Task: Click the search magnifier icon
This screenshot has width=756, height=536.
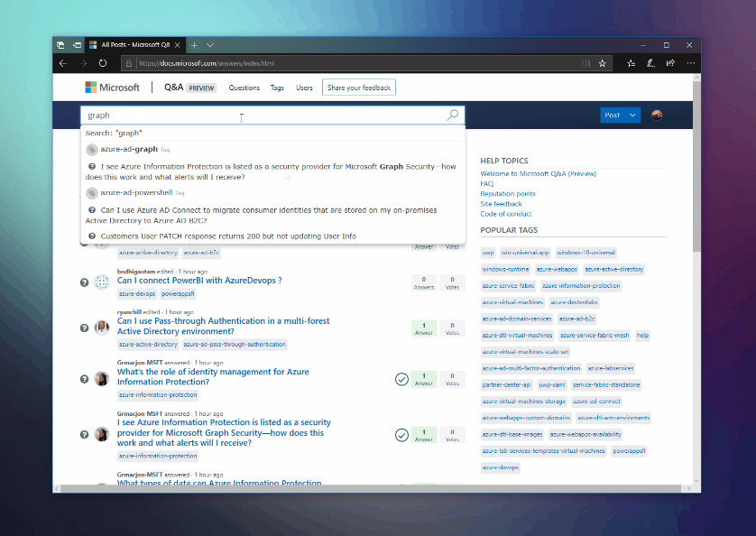Action: tap(452, 115)
